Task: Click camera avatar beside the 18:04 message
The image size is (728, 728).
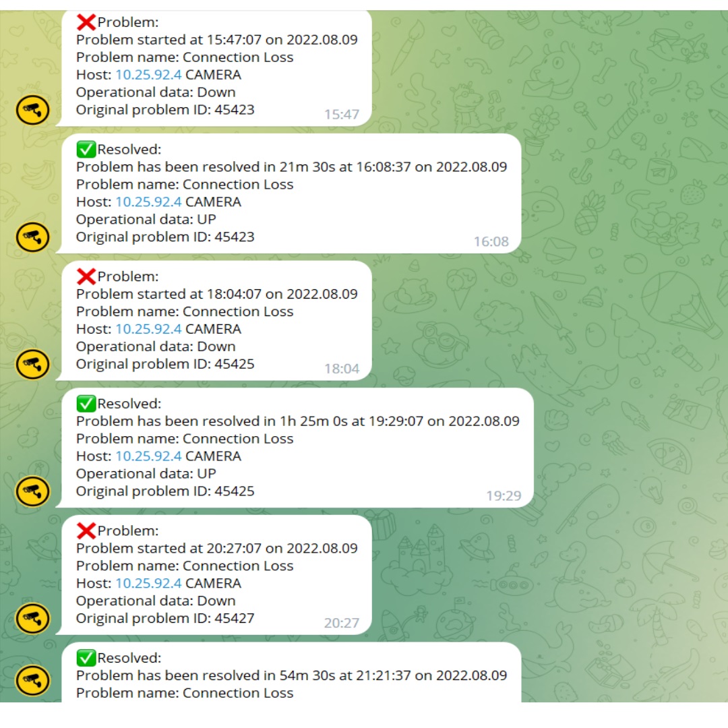Action: pyautogui.click(x=32, y=364)
